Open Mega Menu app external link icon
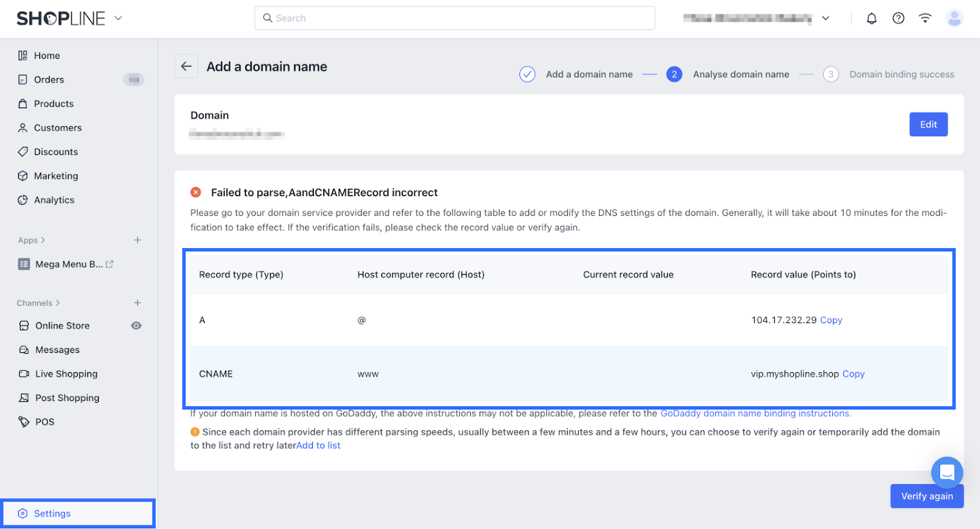 pyautogui.click(x=110, y=264)
